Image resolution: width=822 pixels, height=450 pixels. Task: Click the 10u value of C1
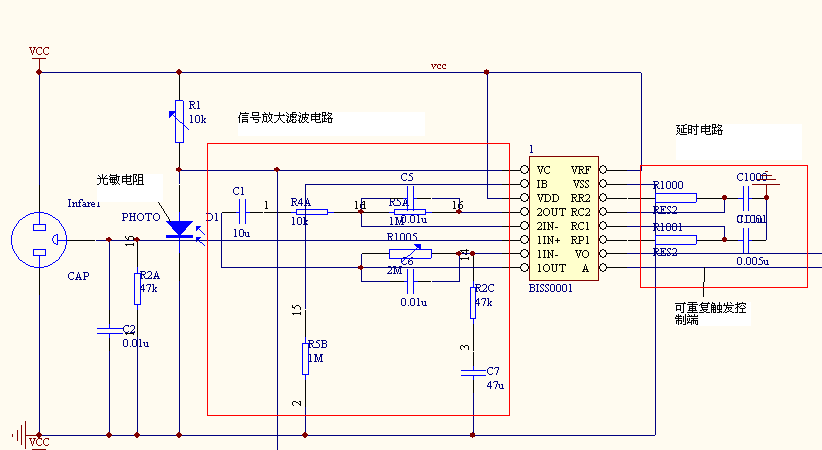click(x=241, y=233)
